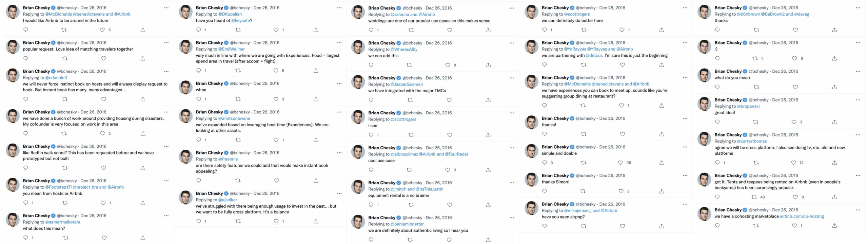Click Brian Chesky's avatar on "i see" tweet
This screenshot has width=868, height=244.
[x=358, y=117]
